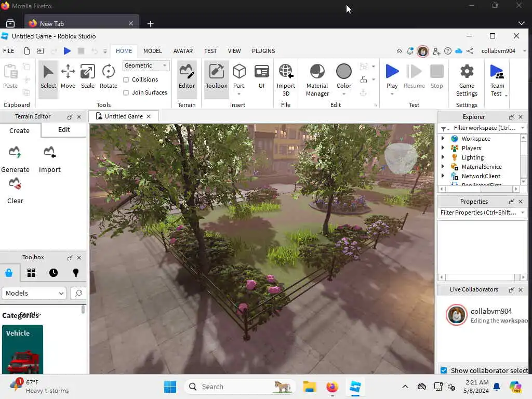Image resolution: width=532 pixels, height=399 pixels.
Task: Start Team Test
Action: (497, 80)
